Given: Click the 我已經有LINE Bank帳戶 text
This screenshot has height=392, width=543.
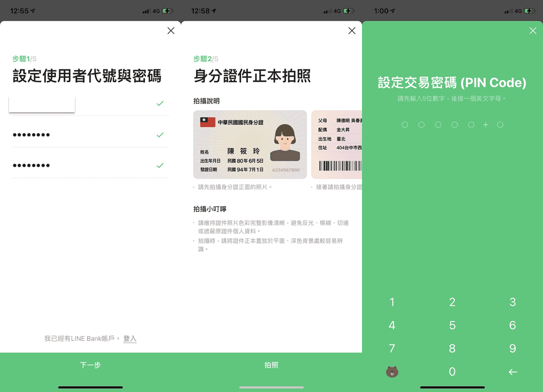Looking at the screenshot, I should click(x=82, y=339).
